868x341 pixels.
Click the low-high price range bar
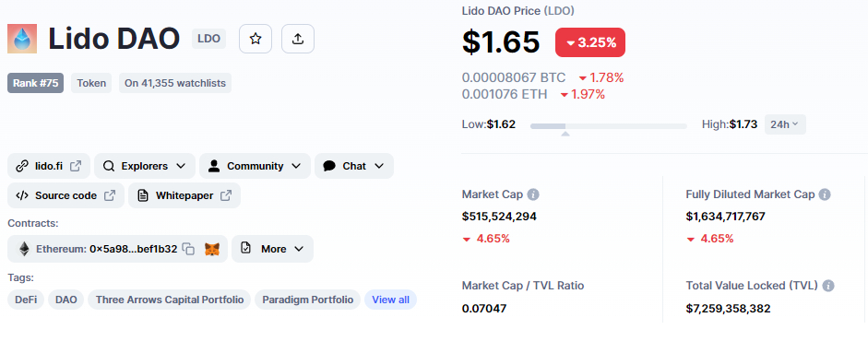pyautogui.click(x=609, y=126)
